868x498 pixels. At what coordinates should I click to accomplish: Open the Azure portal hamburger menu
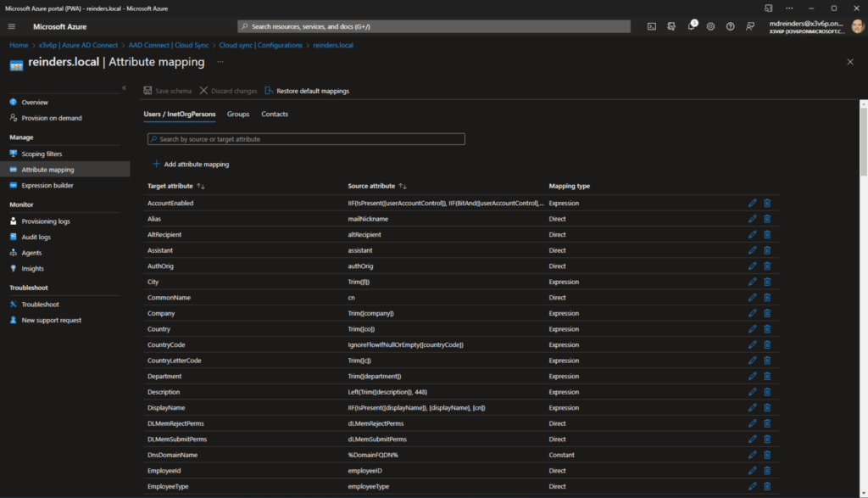click(x=12, y=26)
